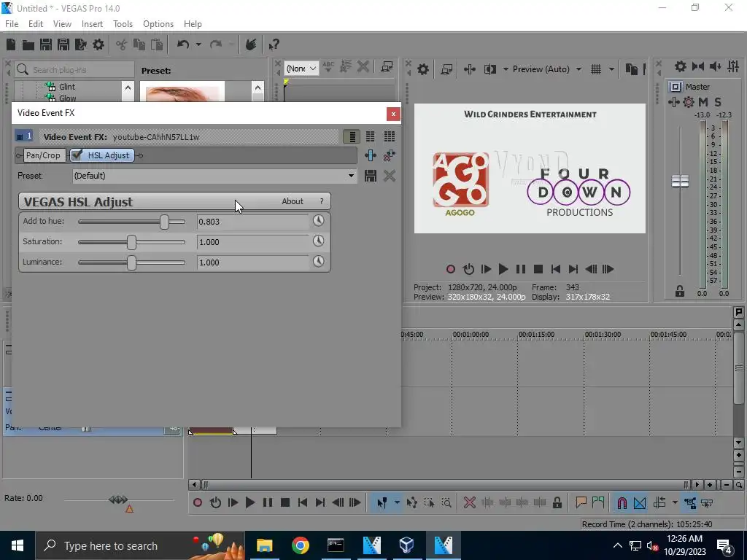The width and height of the screenshot is (747, 560).
Task: Open Video Preview project properties gear
Action: coord(422,69)
